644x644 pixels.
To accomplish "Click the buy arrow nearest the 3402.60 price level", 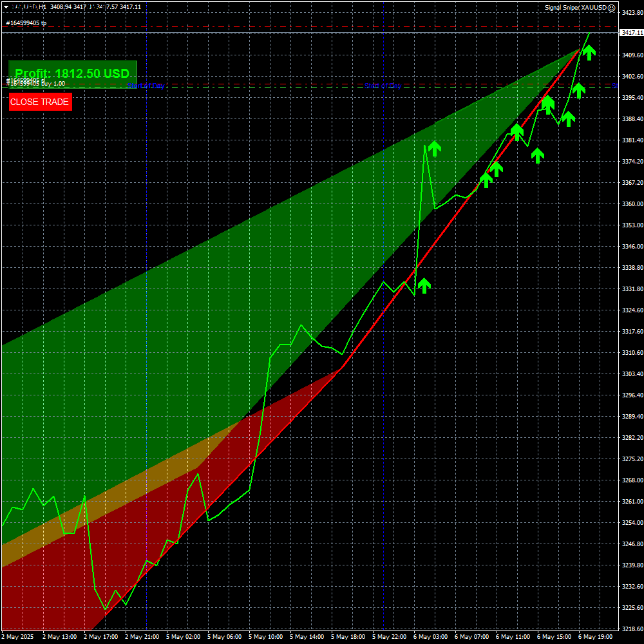I will click(579, 91).
